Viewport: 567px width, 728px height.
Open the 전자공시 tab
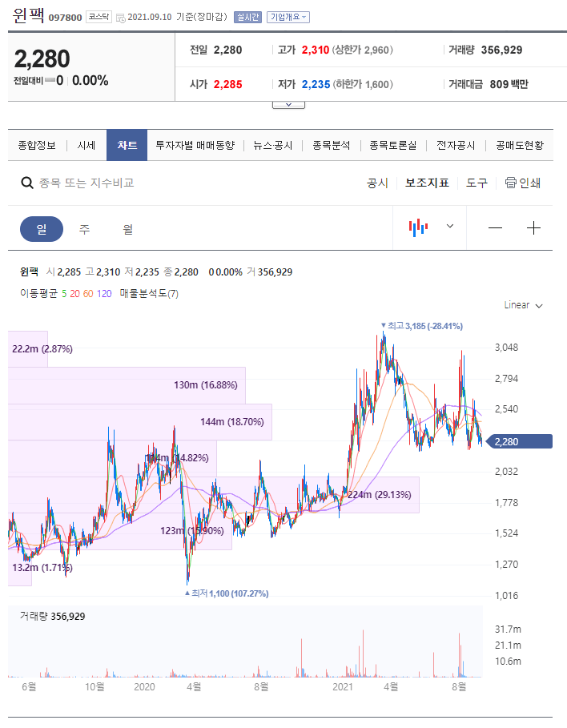[456, 145]
